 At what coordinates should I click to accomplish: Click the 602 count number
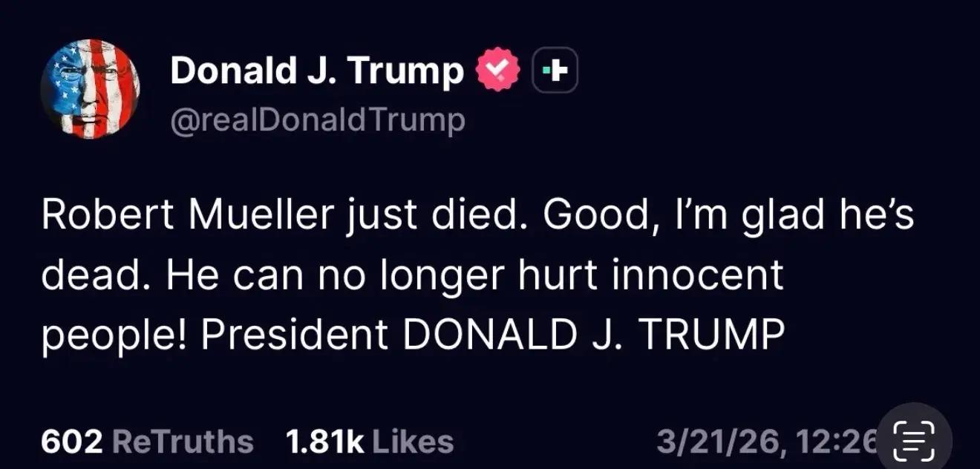pos(71,442)
